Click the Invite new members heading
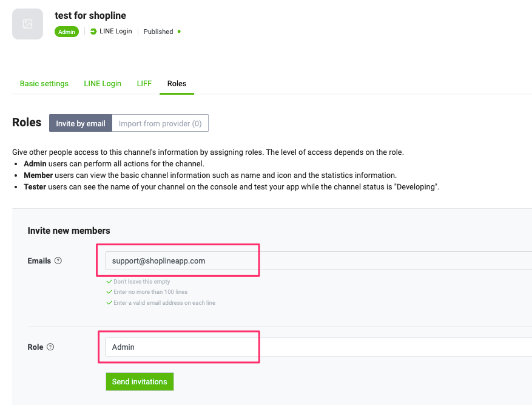The width and height of the screenshot is (532, 405). 69,231
